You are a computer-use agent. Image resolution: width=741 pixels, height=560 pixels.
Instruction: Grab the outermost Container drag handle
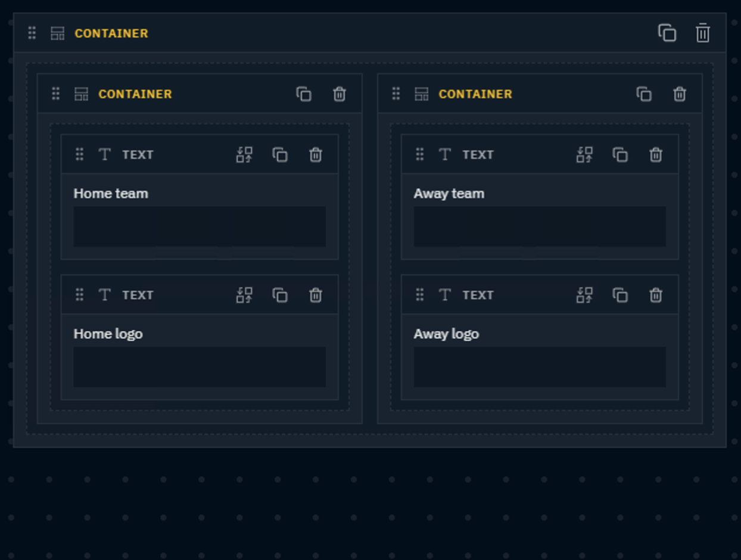(32, 33)
